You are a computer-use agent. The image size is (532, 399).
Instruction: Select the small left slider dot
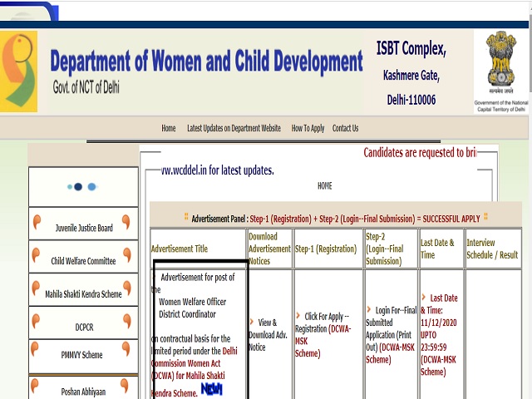click(70, 186)
